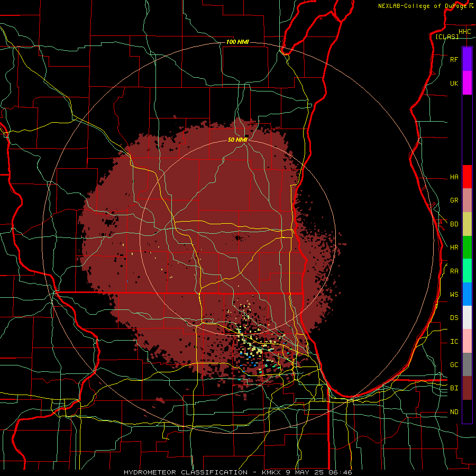The image size is (476, 476).
Task: Click the WS legend label
Action: point(454,295)
